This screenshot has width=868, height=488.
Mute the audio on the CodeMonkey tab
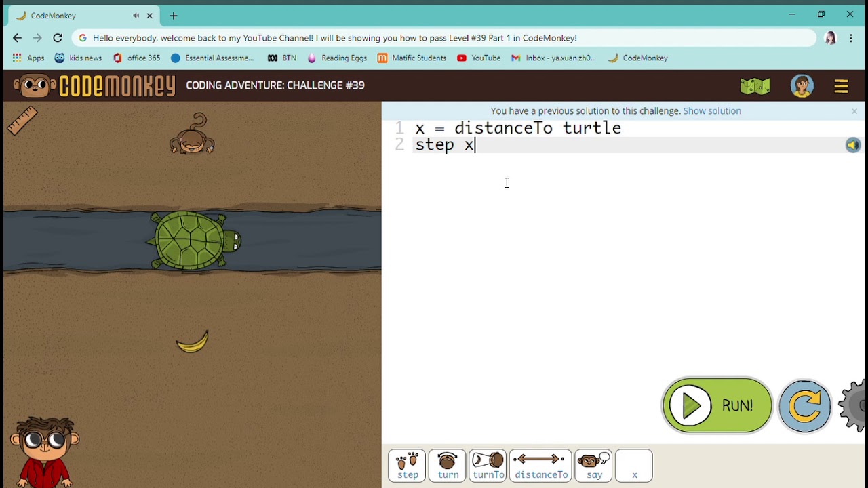coord(136,16)
